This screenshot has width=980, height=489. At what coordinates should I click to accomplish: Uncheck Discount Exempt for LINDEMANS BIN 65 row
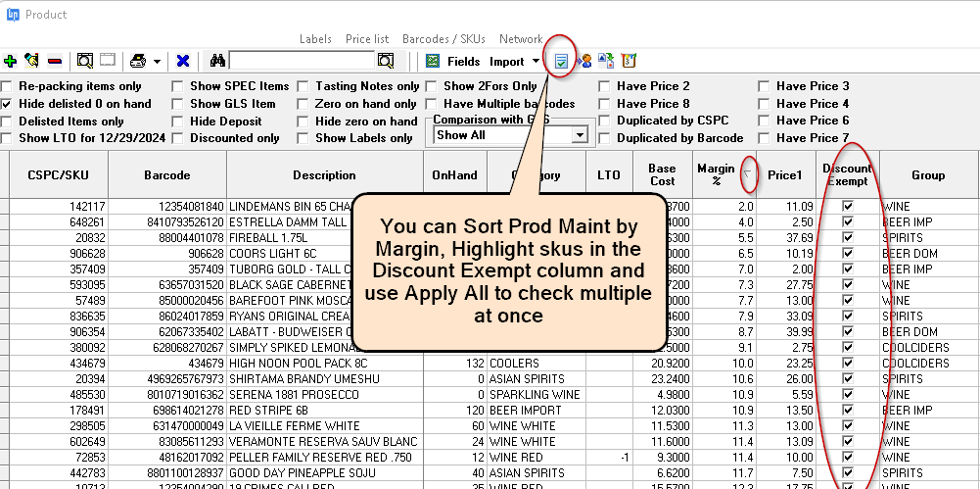point(848,206)
